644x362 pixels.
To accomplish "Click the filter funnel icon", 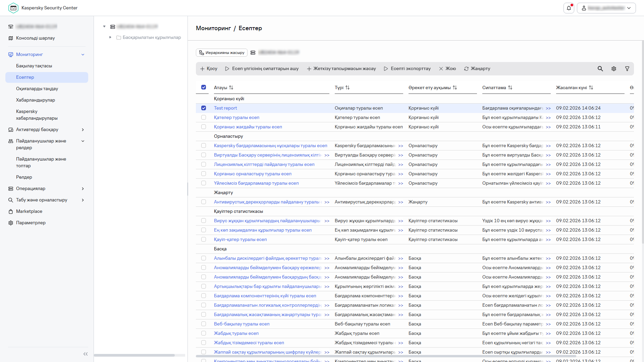I will coord(627,69).
